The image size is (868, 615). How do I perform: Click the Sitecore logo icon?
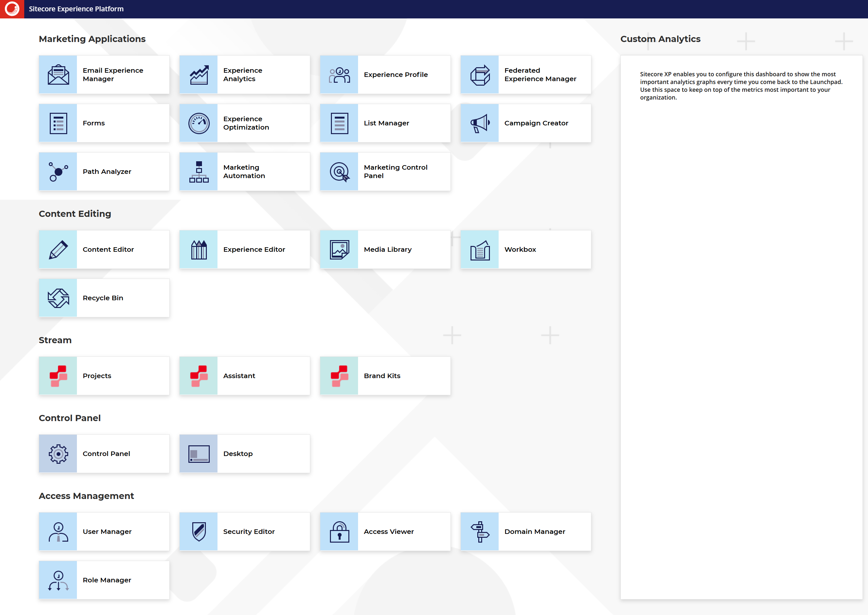tap(12, 9)
